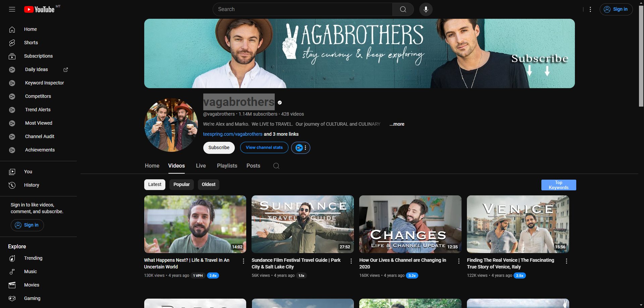Viewport: 644px width, 308px height.
Task: Click sidebar Sign in button
Action: (x=27, y=225)
